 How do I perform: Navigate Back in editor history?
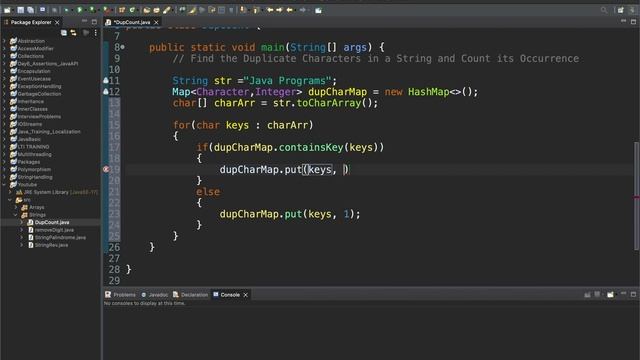(290, 10)
